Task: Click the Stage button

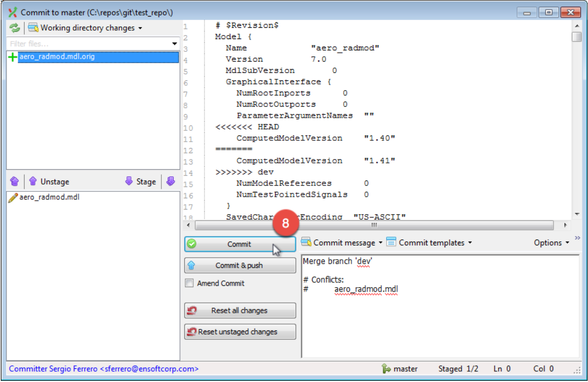Action: click(141, 181)
